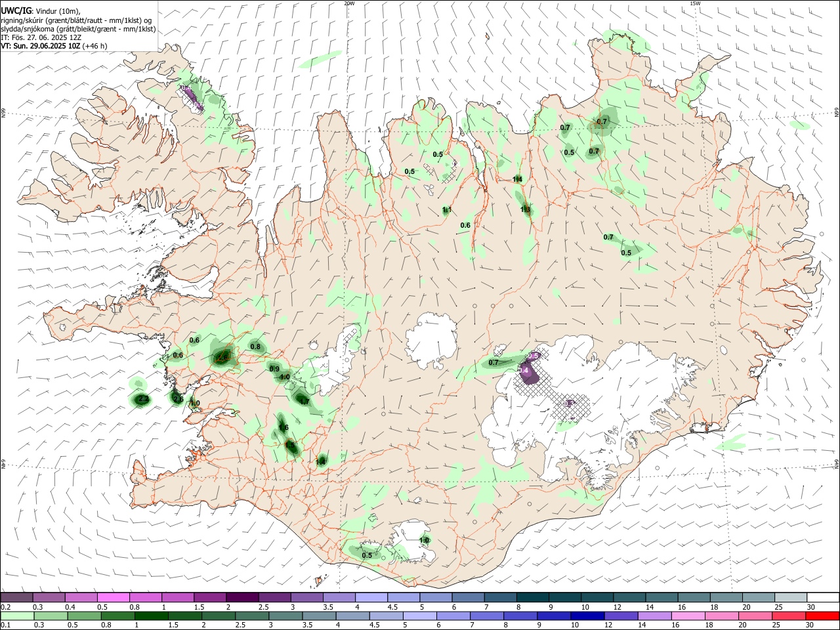Click the 1.1 precipitation value
Image resolution: width=840 pixels, height=630 pixels.
click(447, 210)
